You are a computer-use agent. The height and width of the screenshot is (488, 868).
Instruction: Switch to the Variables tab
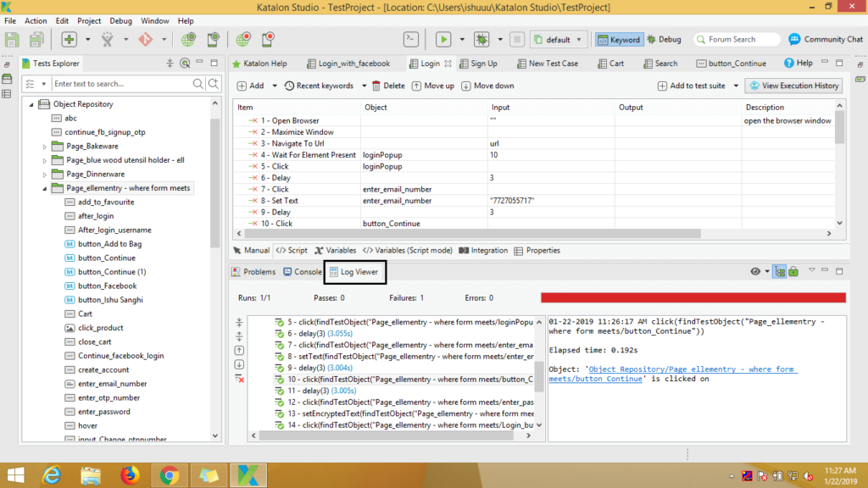(x=335, y=251)
